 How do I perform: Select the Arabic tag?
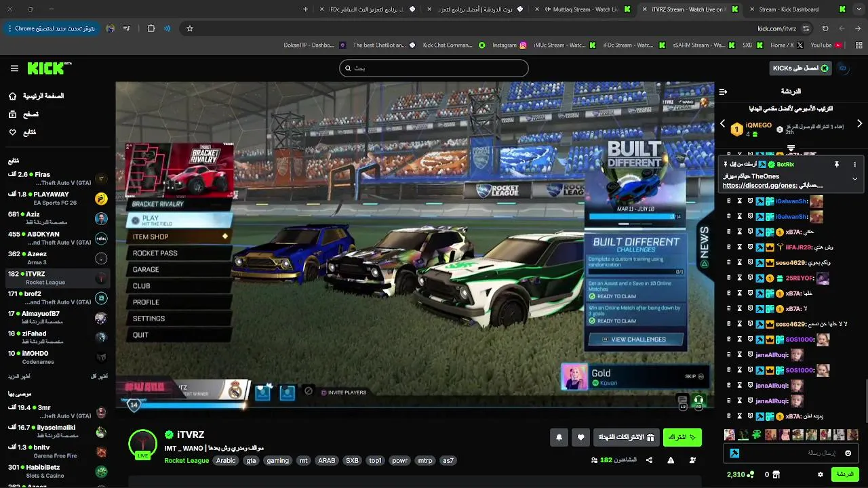[226, 460]
